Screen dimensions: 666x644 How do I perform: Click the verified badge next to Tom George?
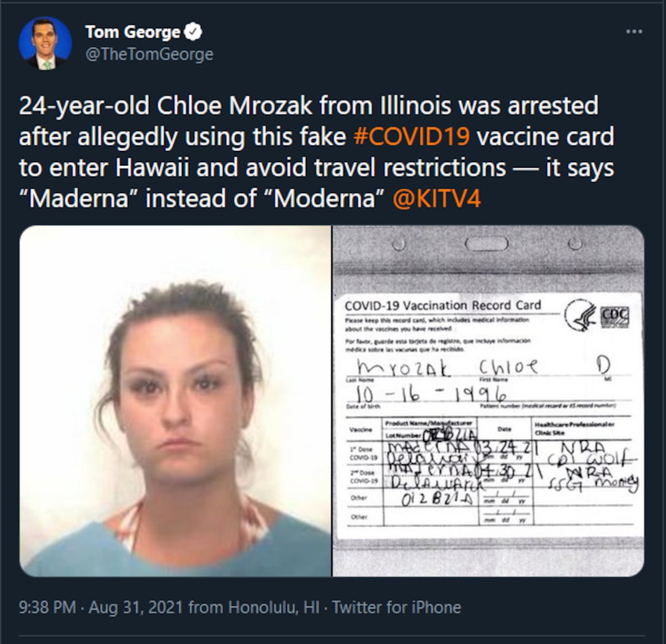point(193,32)
